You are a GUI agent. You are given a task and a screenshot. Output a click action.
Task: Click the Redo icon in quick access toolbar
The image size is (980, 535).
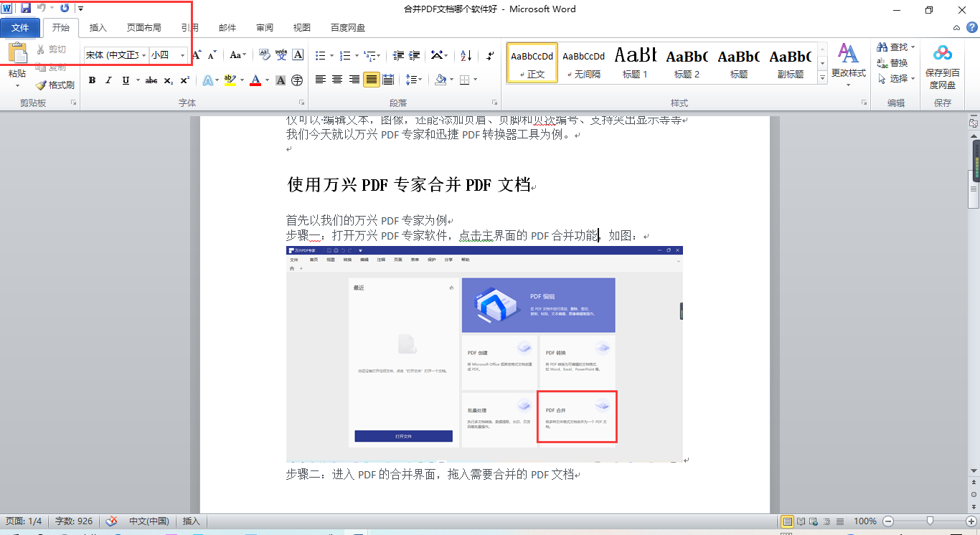click(65, 8)
